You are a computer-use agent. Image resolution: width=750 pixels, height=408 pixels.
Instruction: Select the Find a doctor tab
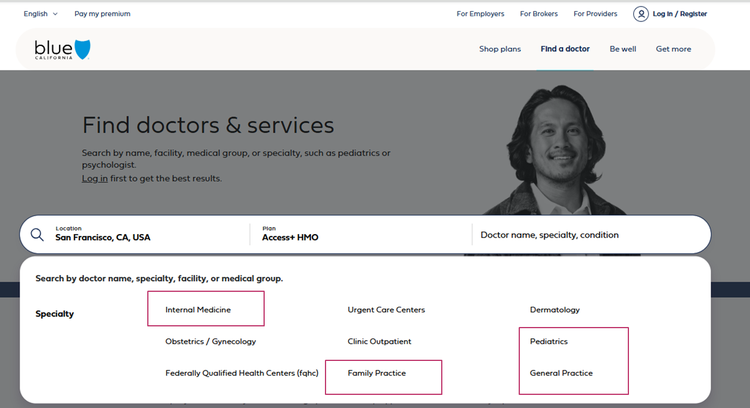pyautogui.click(x=565, y=49)
